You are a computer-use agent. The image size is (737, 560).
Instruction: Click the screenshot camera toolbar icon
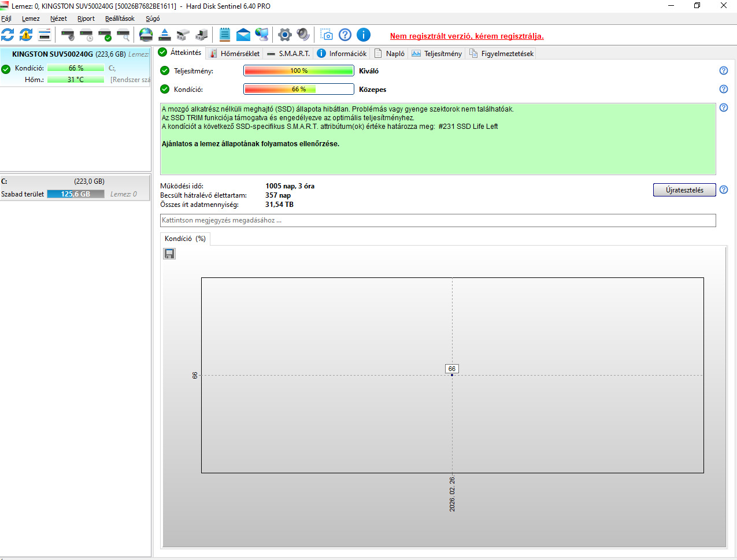327,35
